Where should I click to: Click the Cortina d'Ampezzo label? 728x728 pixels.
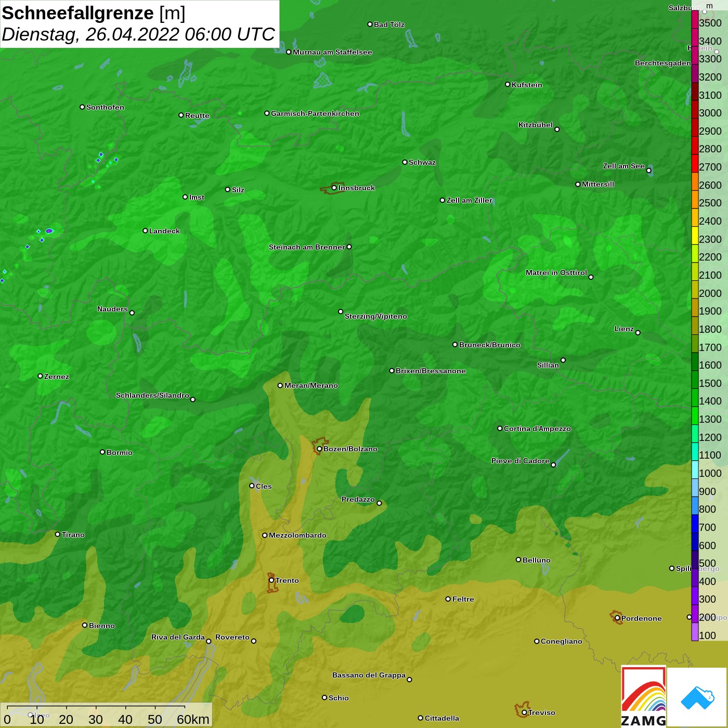click(537, 428)
